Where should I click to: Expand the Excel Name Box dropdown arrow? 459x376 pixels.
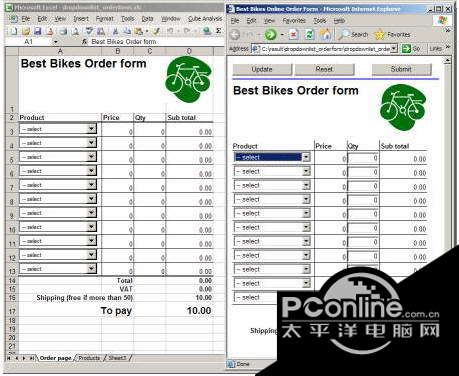click(55, 42)
